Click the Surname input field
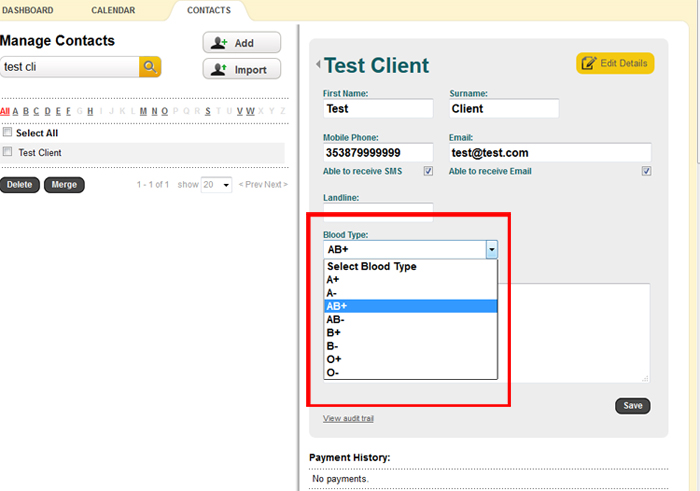The height and width of the screenshot is (491, 700). pyautogui.click(x=504, y=108)
